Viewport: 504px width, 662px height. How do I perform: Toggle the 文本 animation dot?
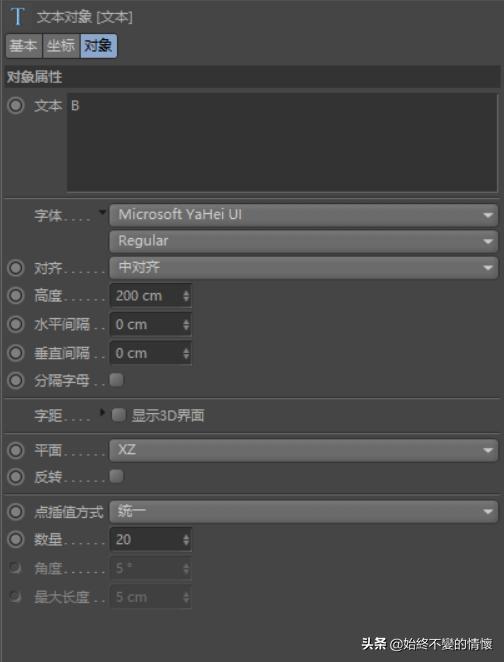click(16, 105)
